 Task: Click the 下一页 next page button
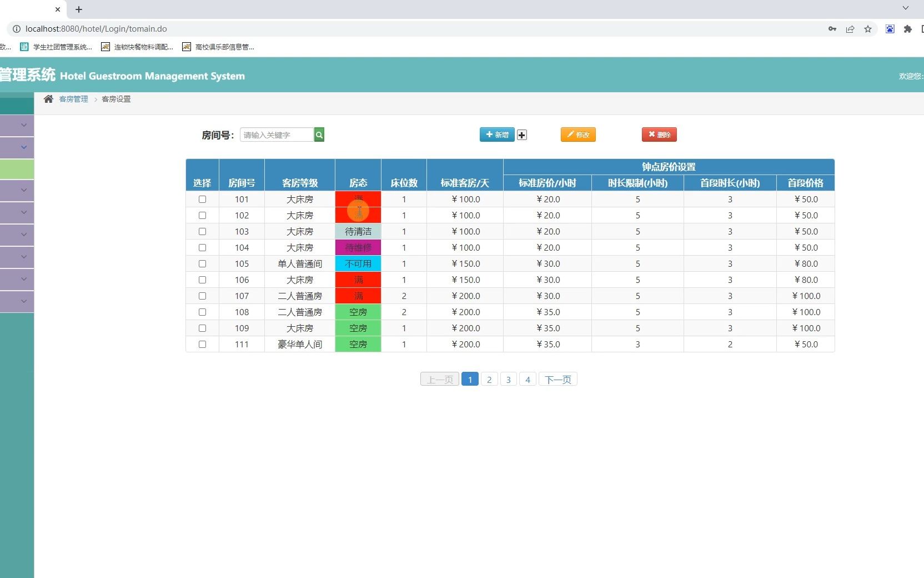[x=558, y=379]
